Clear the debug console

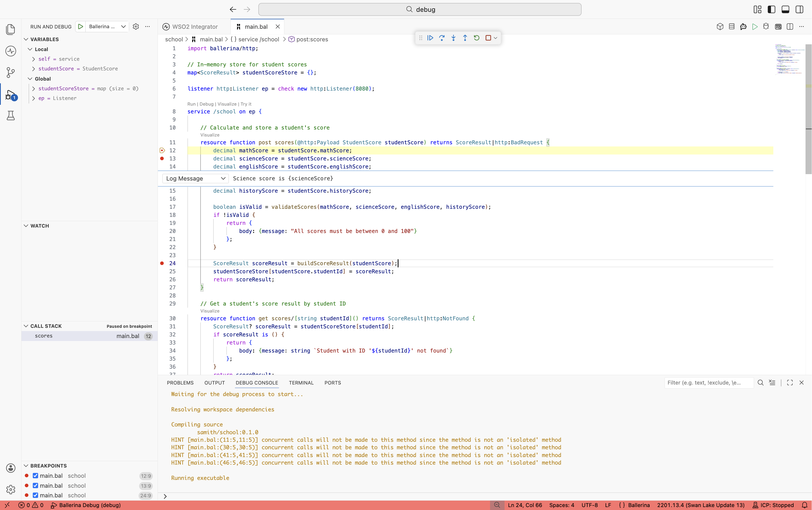click(772, 383)
